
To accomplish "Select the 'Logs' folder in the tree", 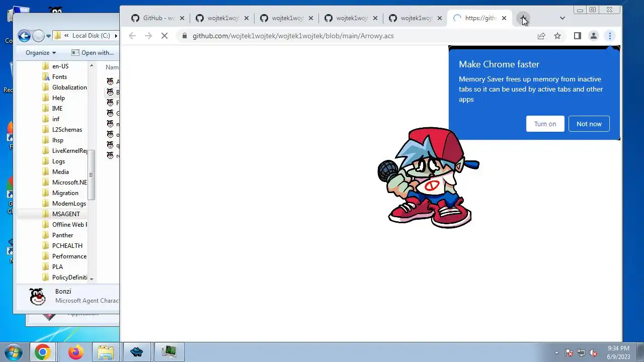I will pos(58,161).
